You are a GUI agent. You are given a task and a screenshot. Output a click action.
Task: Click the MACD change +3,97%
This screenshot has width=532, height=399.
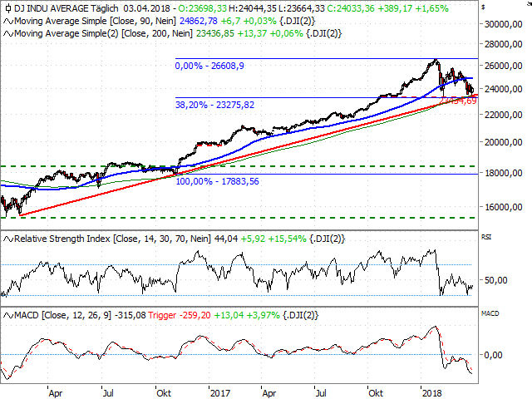(263, 316)
